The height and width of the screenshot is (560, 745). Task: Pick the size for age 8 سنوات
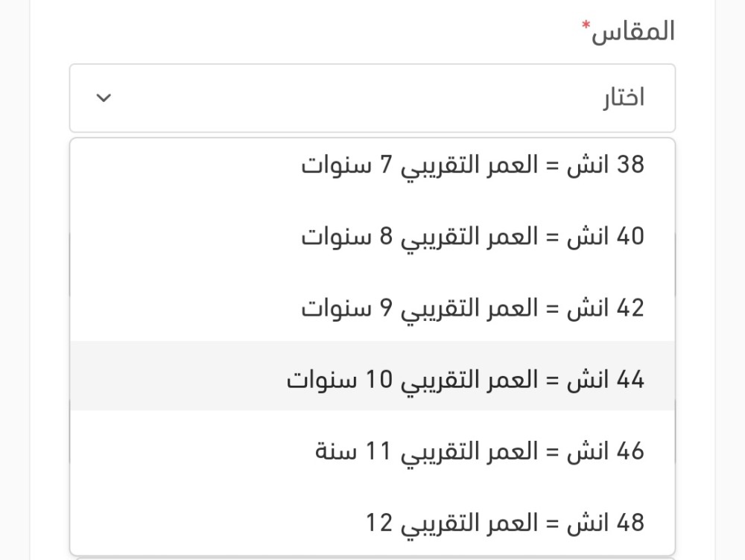click(x=472, y=237)
